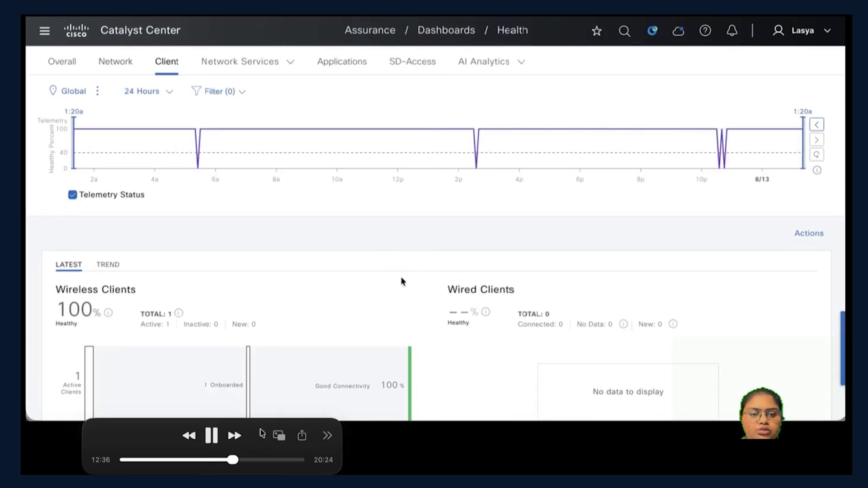Viewport: 868px width, 488px height.
Task: Click the cloud icon in header
Action: click(x=678, y=31)
